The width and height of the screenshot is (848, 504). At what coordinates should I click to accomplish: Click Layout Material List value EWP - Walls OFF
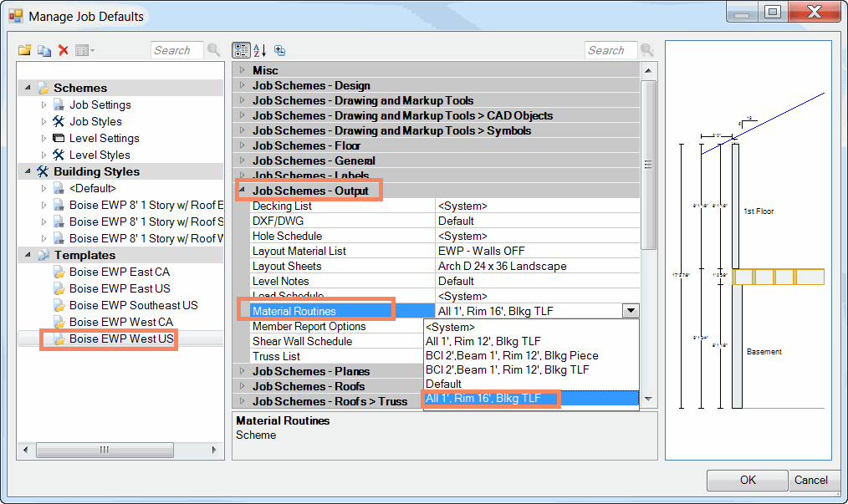point(482,252)
